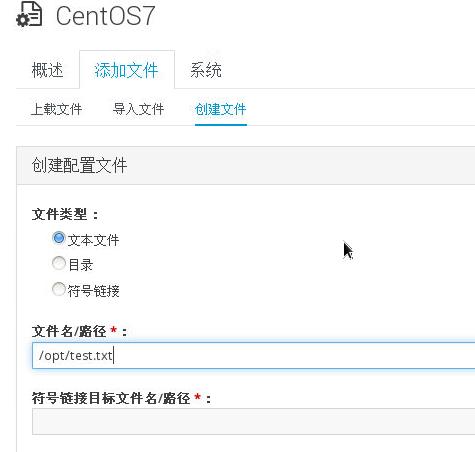
Task: Click the 文本文件 option label text
Action: tap(93, 240)
